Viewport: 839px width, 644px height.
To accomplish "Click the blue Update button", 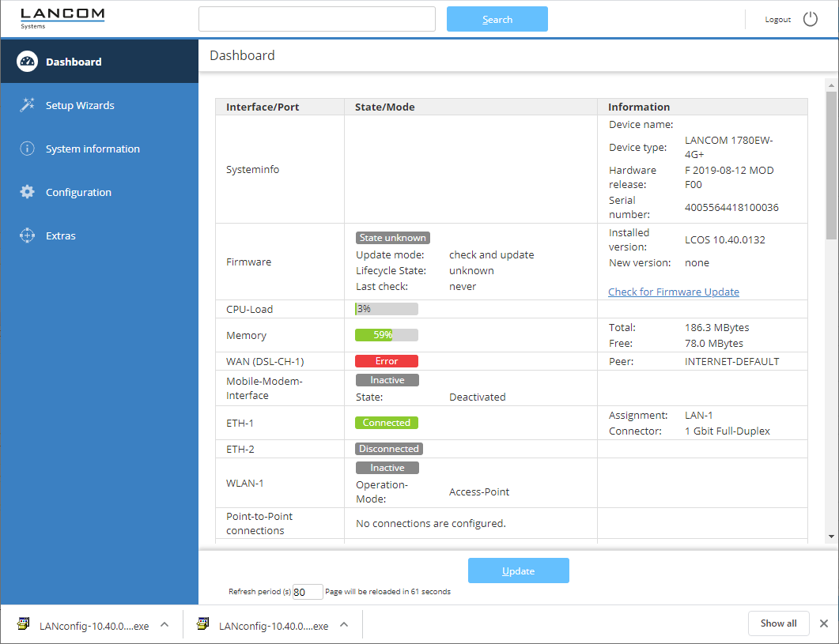I will tap(518, 571).
